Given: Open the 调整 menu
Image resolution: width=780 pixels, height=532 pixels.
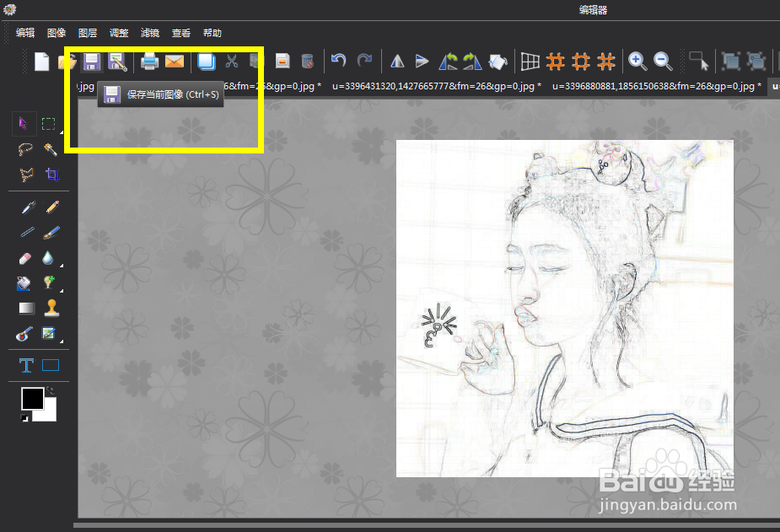Looking at the screenshot, I should [x=119, y=33].
